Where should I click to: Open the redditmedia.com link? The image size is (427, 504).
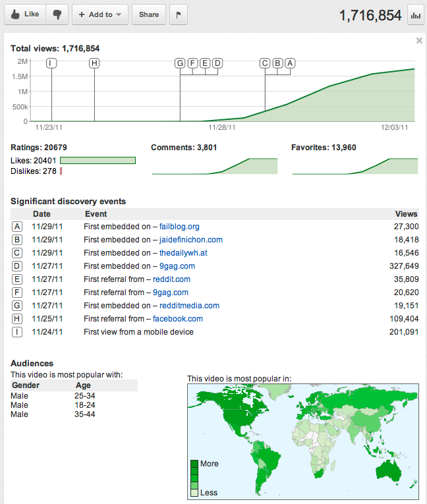click(x=189, y=306)
